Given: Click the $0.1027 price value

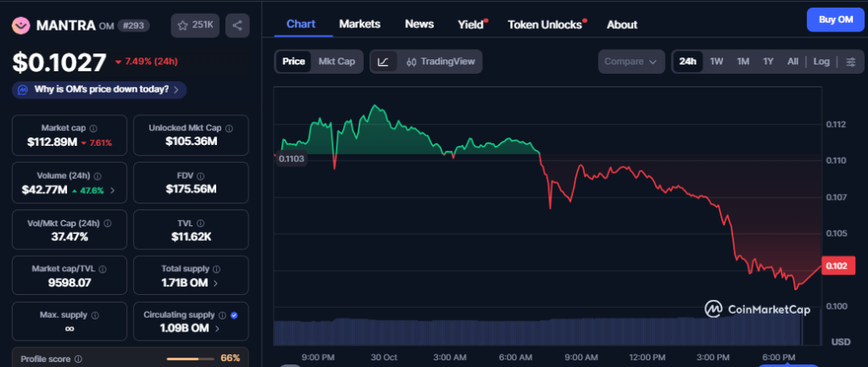Looking at the screenshot, I should point(59,62).
